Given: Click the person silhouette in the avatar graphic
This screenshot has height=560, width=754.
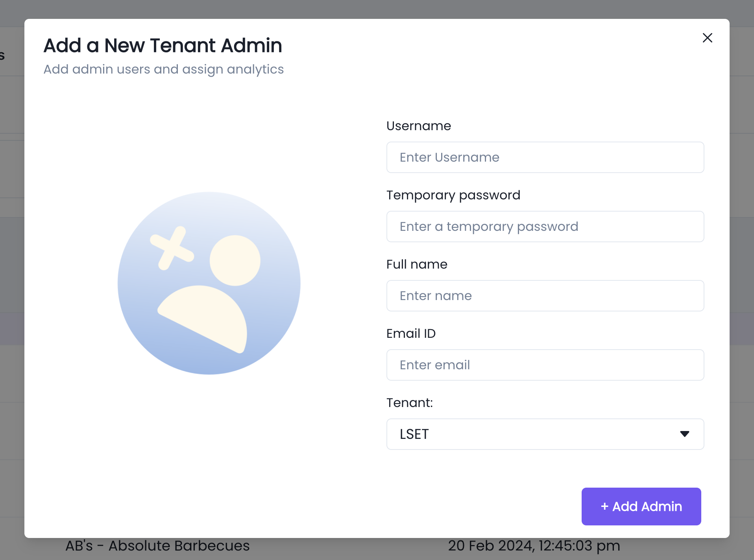Looking at the screenshot, I should pos(209,294).
